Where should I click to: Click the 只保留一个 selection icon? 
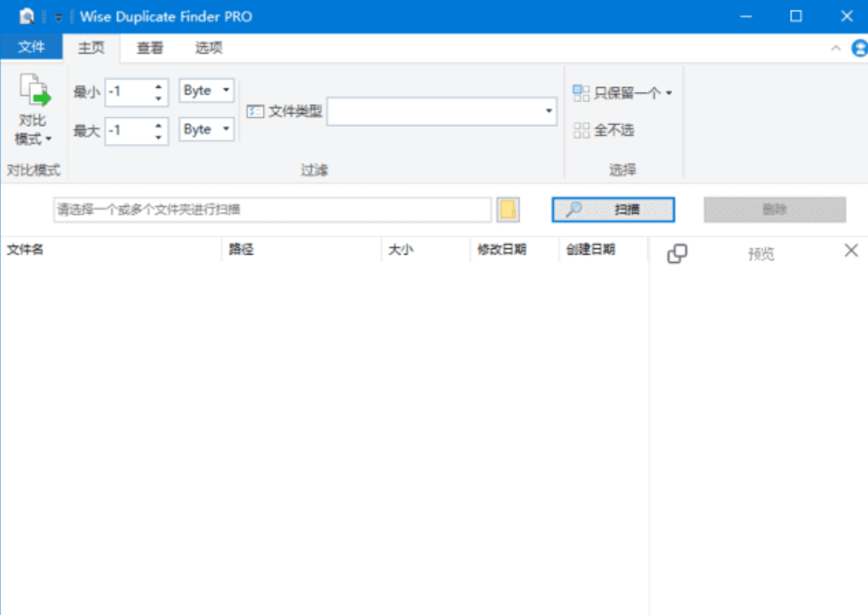click(582, 93)
